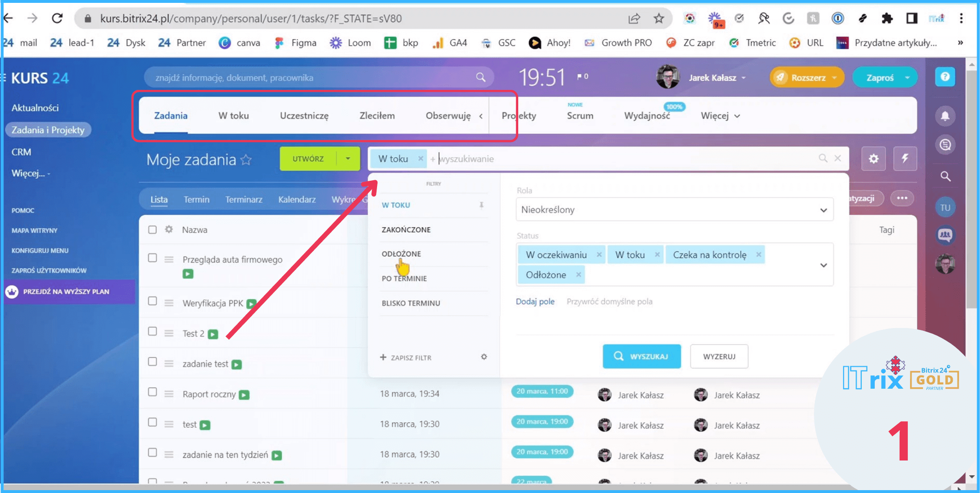Tick the checkbox for Weryfikacja PPK task

tap(153, 301)
